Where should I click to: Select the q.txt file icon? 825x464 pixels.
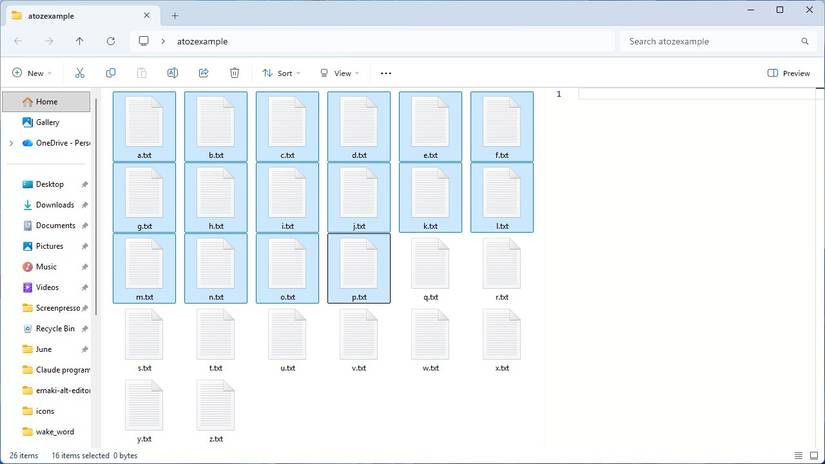coord(430,264)
